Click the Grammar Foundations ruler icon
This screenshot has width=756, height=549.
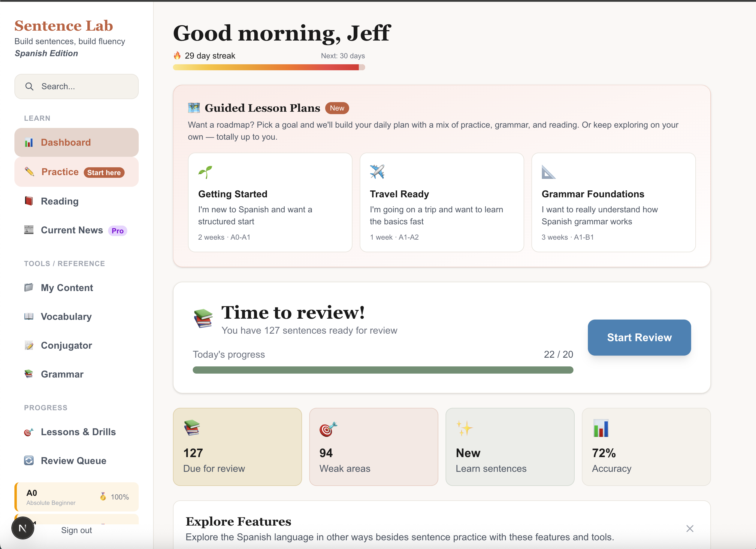(549, 172)
